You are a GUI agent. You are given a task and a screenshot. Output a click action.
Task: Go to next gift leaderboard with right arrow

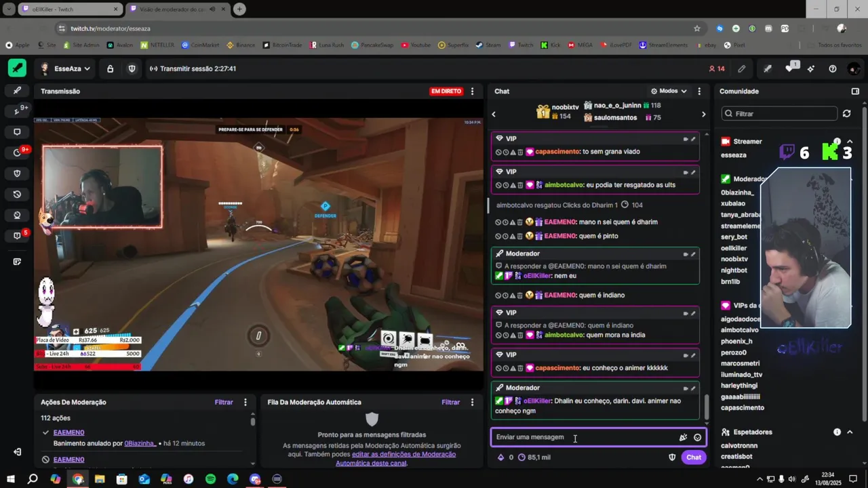(x=703, y=115)
